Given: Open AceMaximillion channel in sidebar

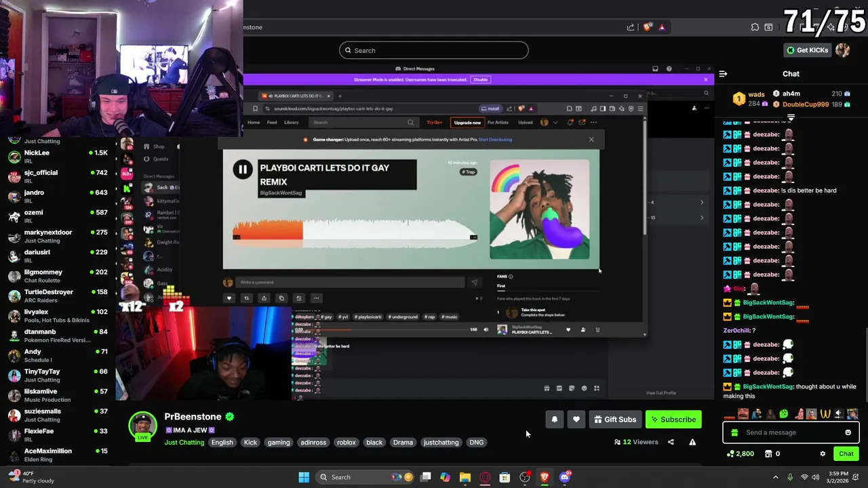Looking at the screenshot, I should (58, 455).
